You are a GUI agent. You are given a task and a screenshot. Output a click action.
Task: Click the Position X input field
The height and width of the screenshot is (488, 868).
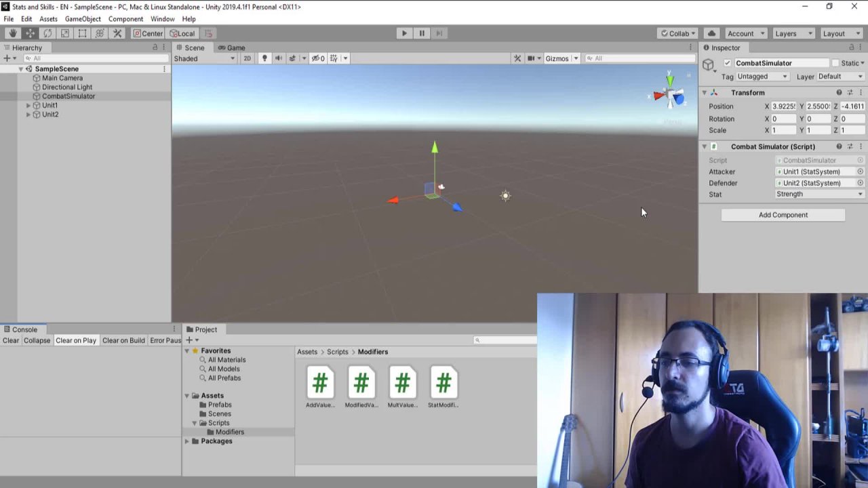[783, 106]
